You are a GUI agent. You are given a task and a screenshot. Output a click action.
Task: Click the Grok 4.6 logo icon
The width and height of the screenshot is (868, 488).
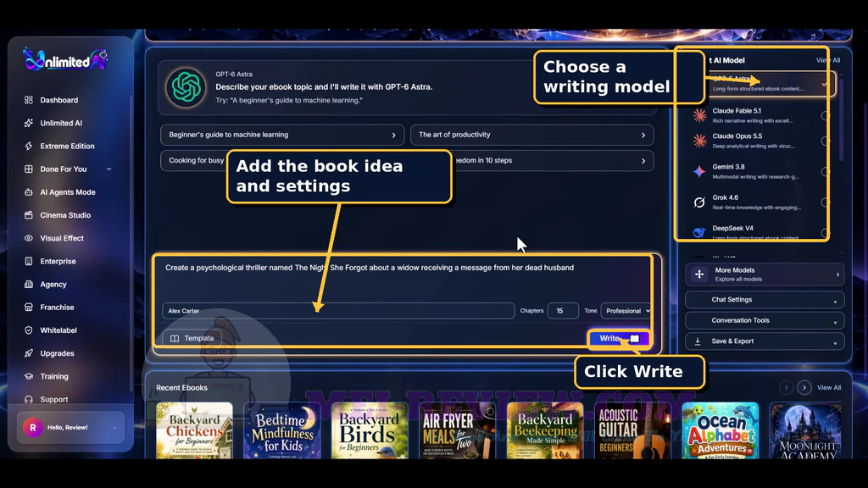699,202
